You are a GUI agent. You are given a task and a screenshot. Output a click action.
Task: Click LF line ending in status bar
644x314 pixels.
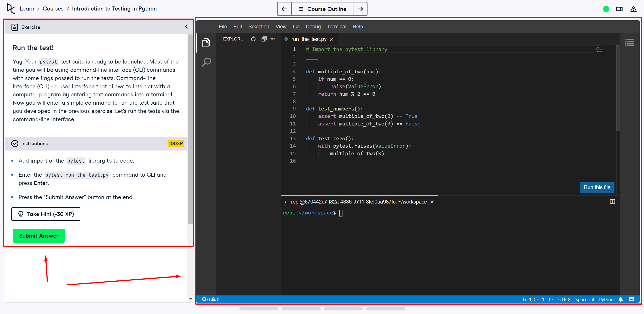pos(551,299)
